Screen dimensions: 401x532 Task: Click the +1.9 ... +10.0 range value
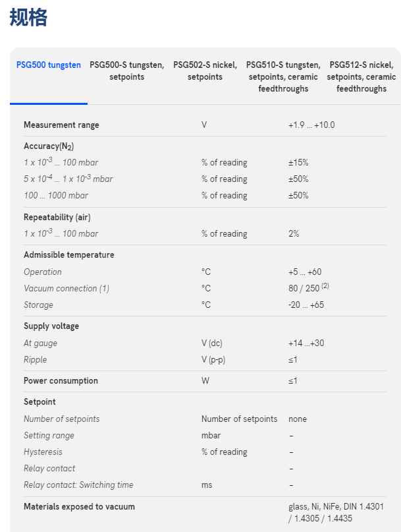[311, 125]
